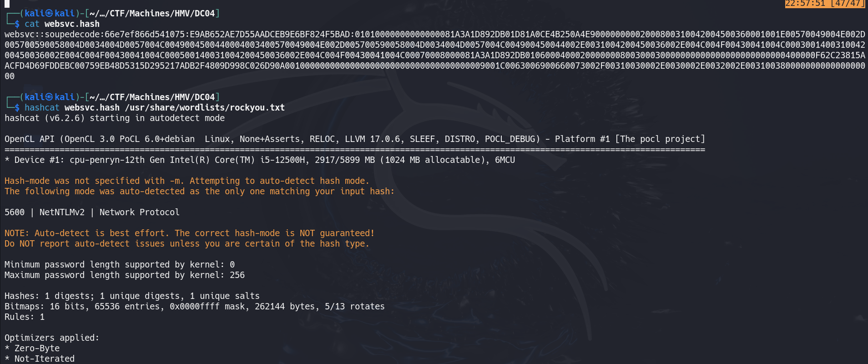Click the Kali dragon icon in first prompt
The width and height of the screenshot is (868, 364).
point(49,13)
